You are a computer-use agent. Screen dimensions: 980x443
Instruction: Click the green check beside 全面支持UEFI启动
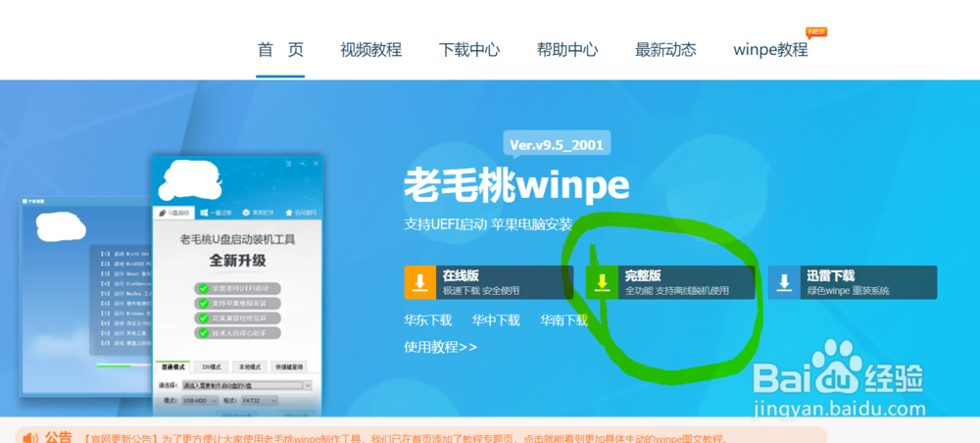click(203, 289)
